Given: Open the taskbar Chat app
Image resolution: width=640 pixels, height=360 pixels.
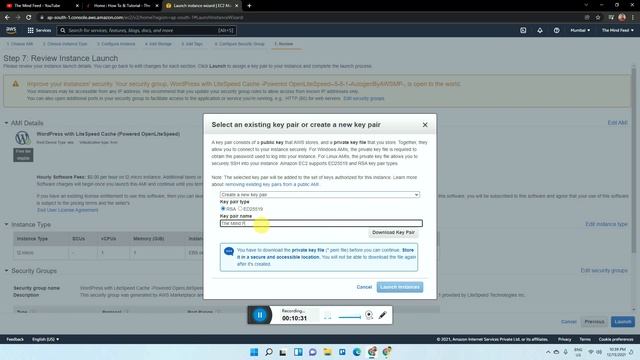Looking at the screenshot, I should 313,352.
